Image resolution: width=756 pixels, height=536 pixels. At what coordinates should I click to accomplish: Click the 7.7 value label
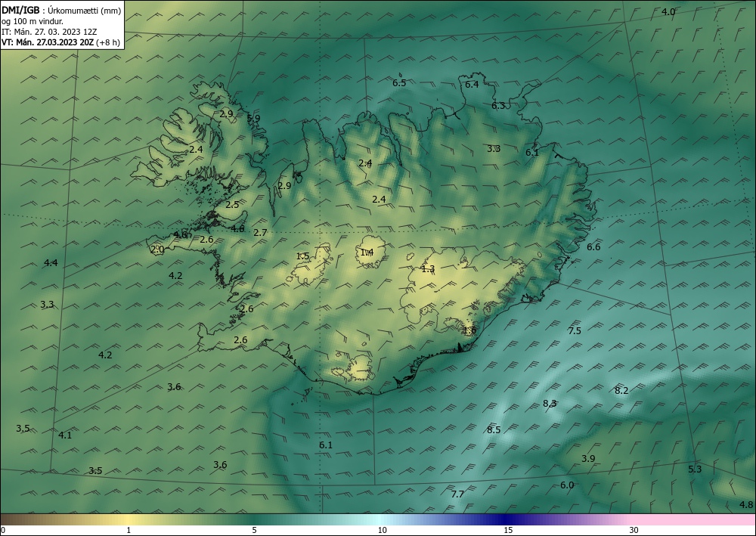pyautogui.click(x=457, y=494)
